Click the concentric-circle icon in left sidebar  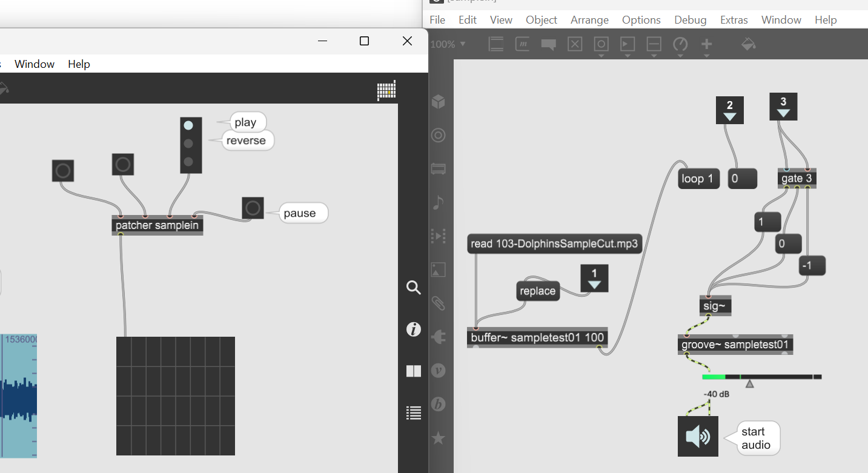click(438, 135)
